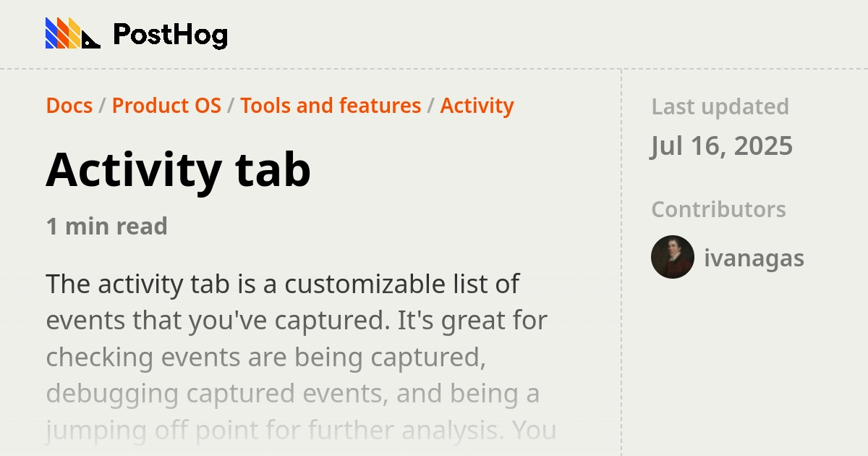Click the Activity tab page heading
868x456 pixels.
coord(178,171)
